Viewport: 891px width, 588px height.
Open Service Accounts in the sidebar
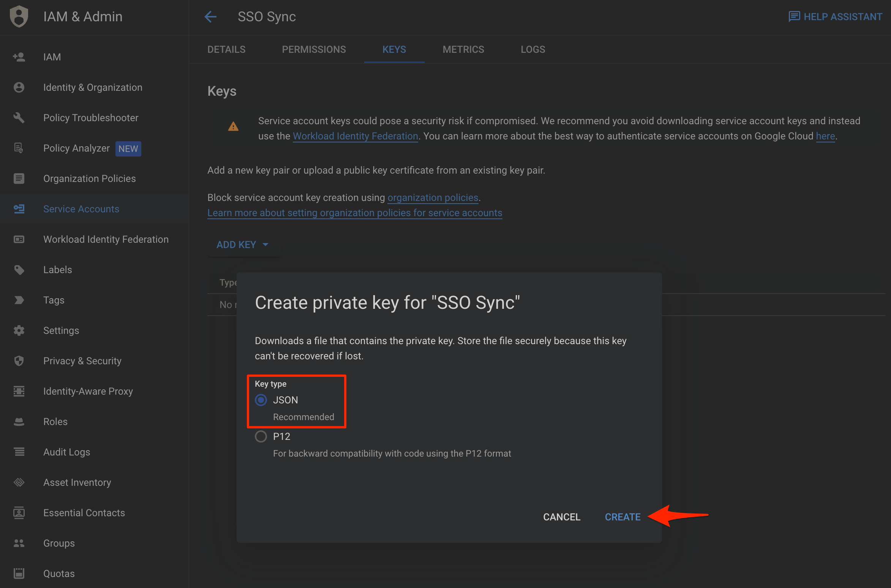[94, 209]
